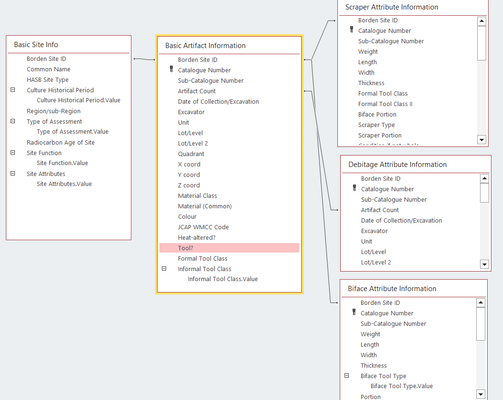
Task: Select Material (Common) field
Action: coord(205,206)
